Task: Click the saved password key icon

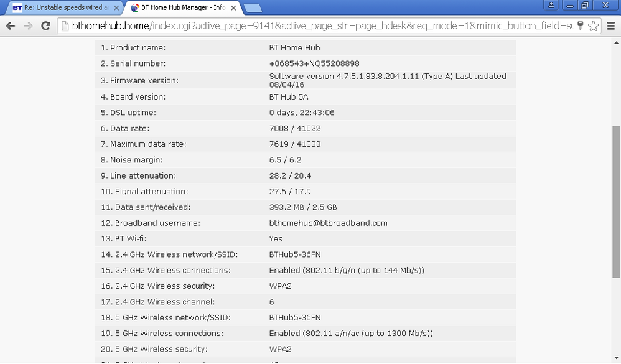Action: (580, 26)
